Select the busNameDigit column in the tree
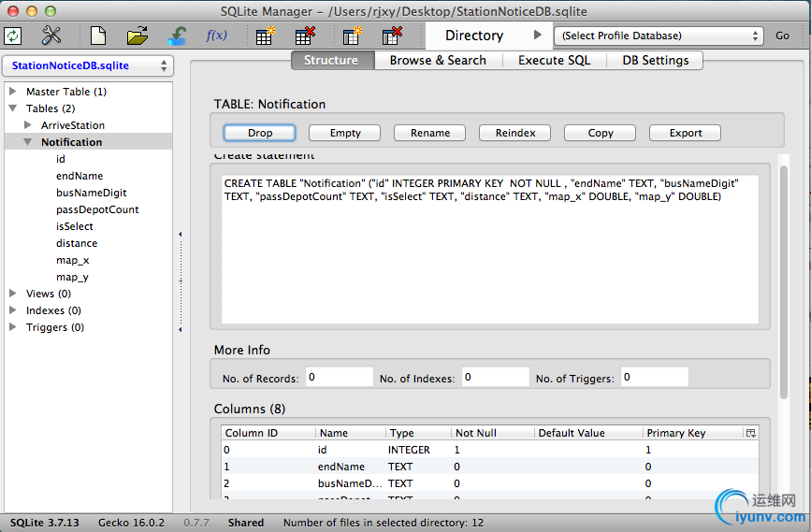 pyautogui.click(x=91, y=193)
